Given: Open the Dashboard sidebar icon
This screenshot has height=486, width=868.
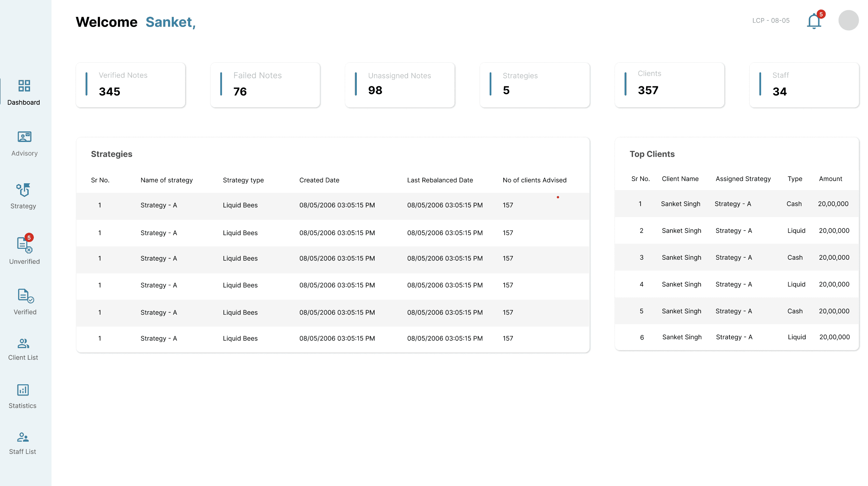Looking at the screenshot, I should coord(24,86).
